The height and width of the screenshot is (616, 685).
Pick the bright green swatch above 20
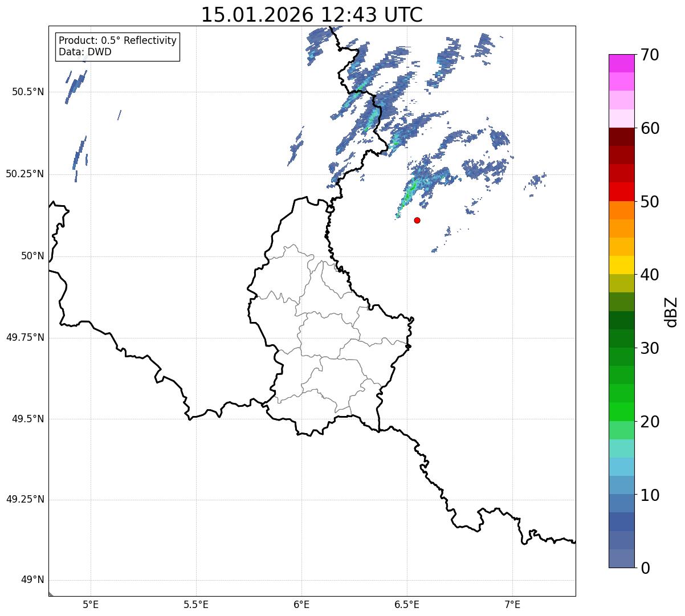[621, 411]
